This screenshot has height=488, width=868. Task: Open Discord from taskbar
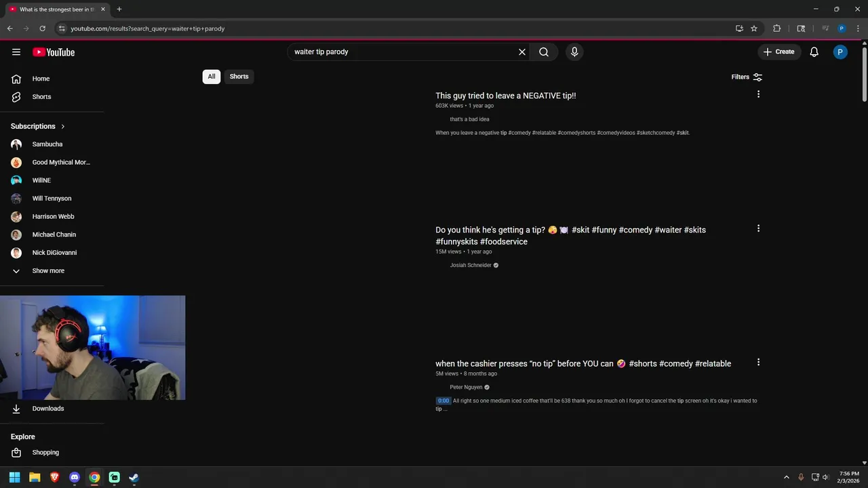pos(75,477)
